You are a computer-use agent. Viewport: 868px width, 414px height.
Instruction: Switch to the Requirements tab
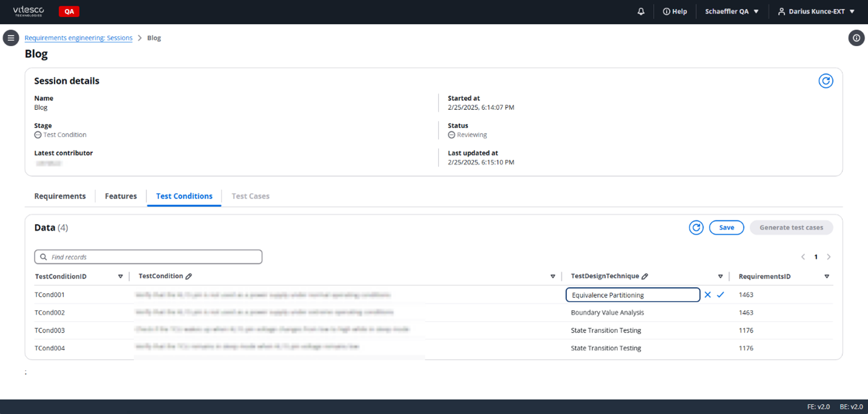click(59, 196)
